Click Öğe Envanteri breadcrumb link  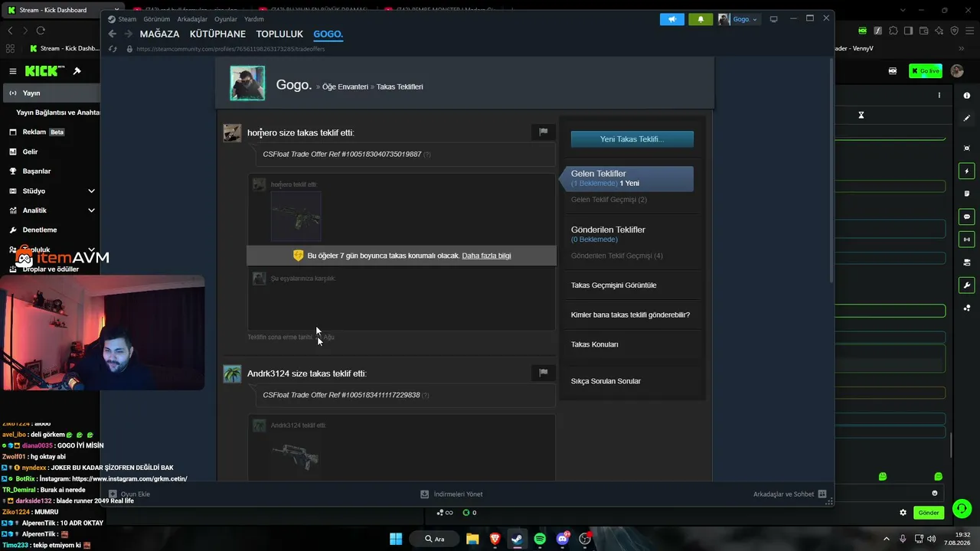[x=345, y=87]
